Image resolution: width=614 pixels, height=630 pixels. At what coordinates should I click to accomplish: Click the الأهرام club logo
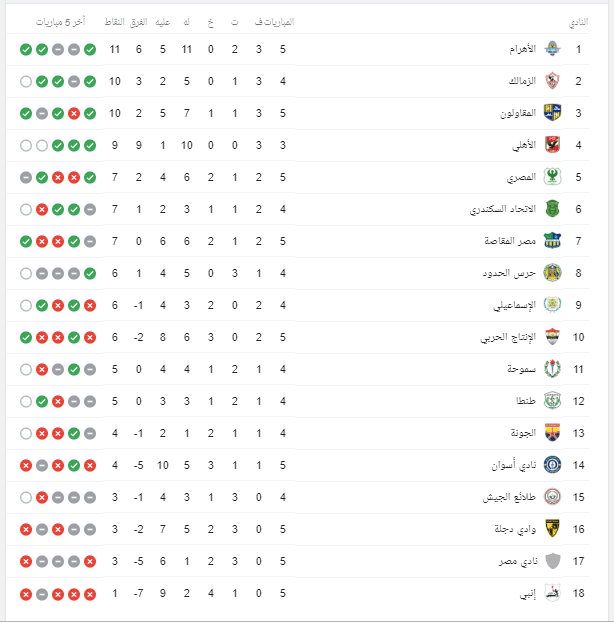(552, 49)
